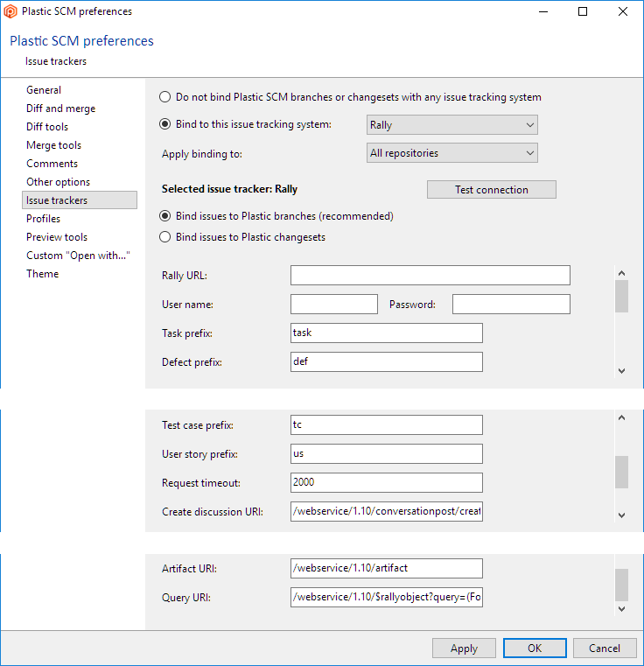Select 'Bind to this issue tracking system' radio
644x666 pixels.
pyautogui.click(x=164, y=124)
